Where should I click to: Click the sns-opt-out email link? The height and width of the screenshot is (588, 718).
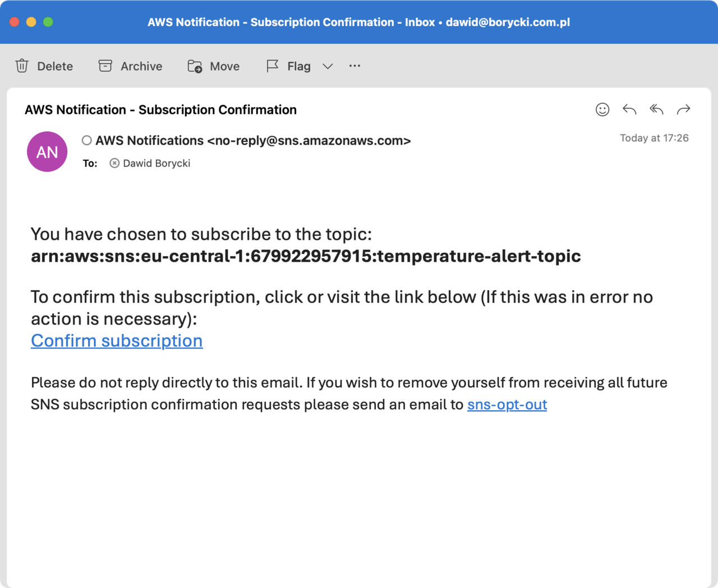pos(507,405)
